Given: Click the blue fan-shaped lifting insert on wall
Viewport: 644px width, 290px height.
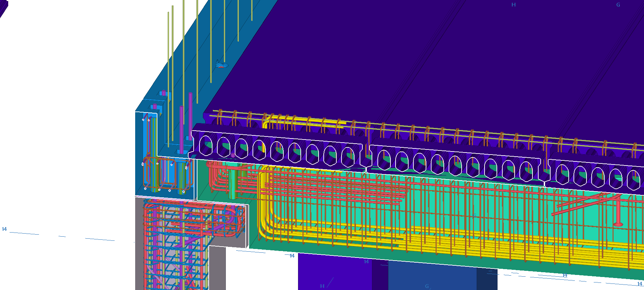Looking at the screenshot, I should (221, 64).
